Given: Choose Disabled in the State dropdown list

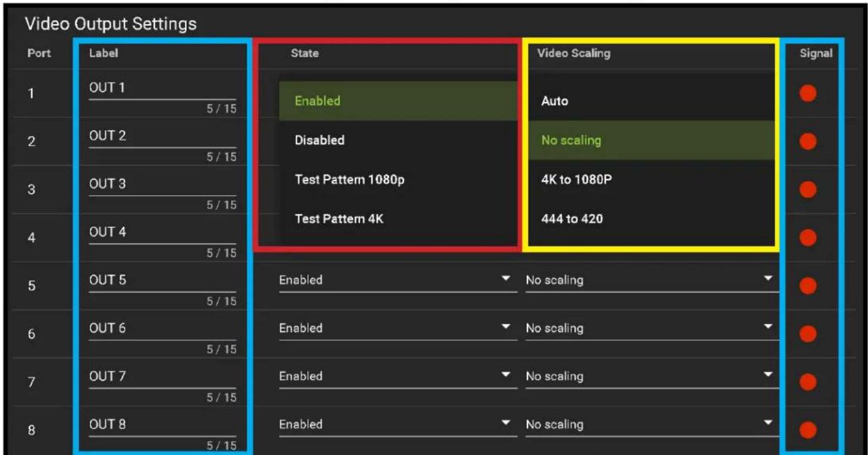Looking at the screenshot, I should pyautogui.click(x=398, y=140).
